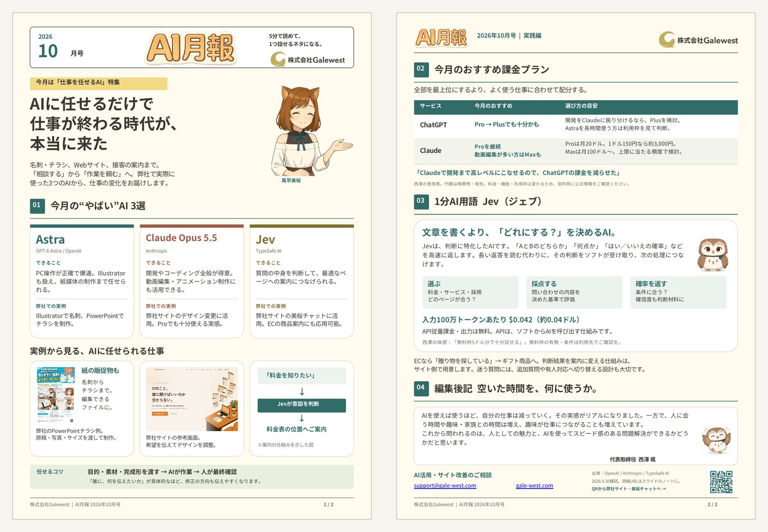Click the yellow banner 今月は「仕事を任せるAI」特集
Screen dimensions: 768x532
click(99, 83)
